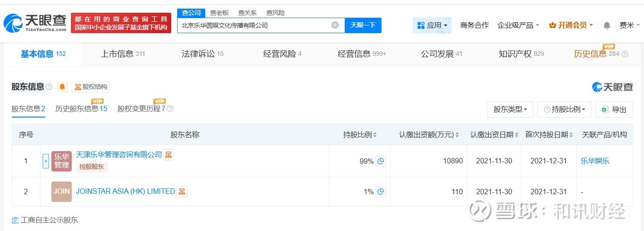Open the 股东类型 filter dropdown

[x=510, y=109]
